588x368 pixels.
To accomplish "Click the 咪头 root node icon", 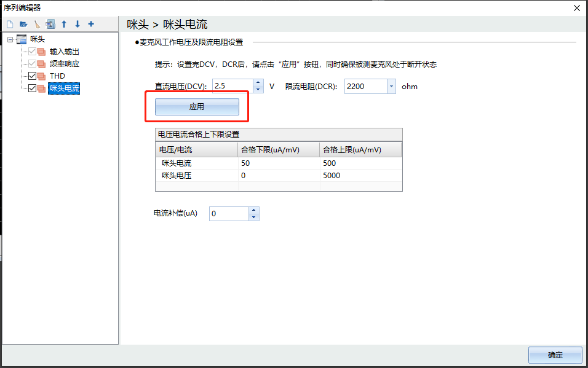I will coord(22,39).
